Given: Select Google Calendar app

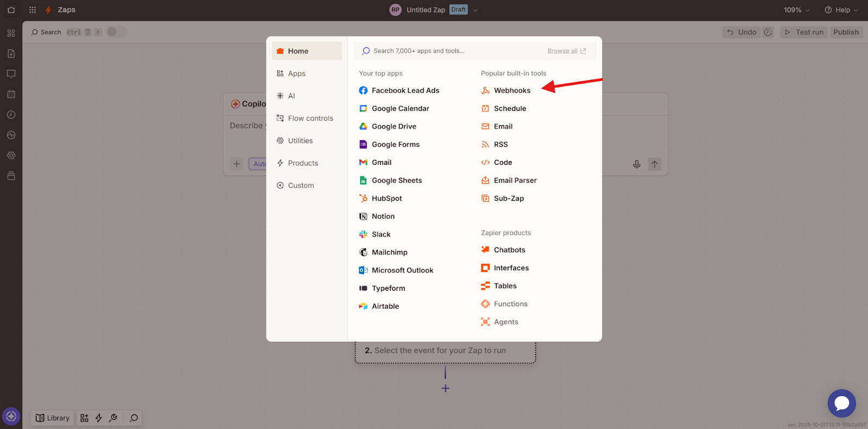Looking at the screenshot, I should [394, 108].
